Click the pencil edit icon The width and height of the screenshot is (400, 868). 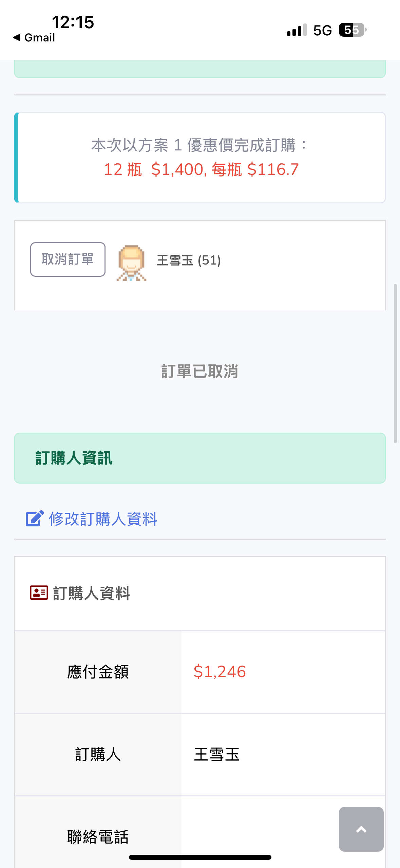point(35,519)
